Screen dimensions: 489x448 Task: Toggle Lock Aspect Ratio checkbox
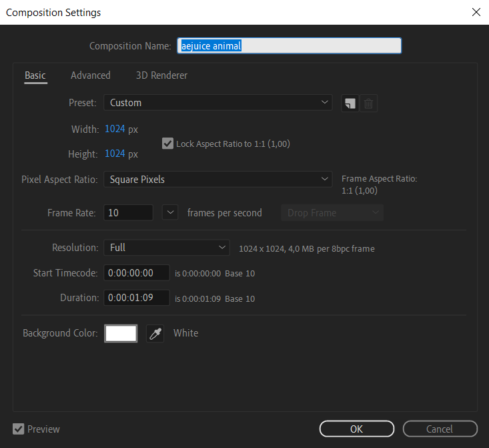point(168,143)
